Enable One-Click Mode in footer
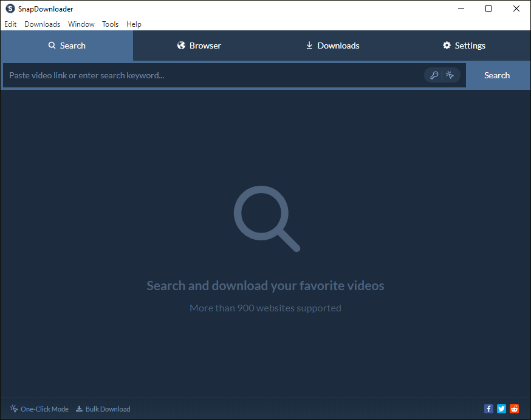The image size is (531, 420). (x=39, y=409)
